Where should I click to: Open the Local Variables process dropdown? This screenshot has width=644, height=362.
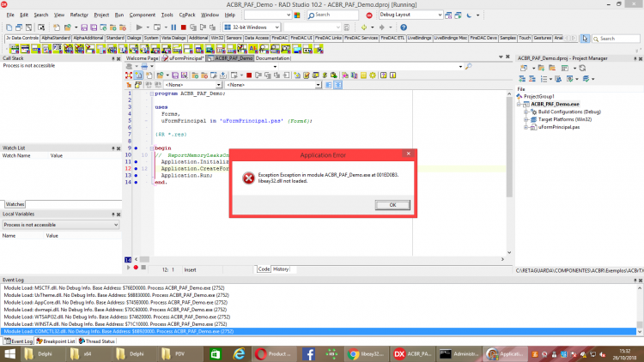(x=116, y=225)
